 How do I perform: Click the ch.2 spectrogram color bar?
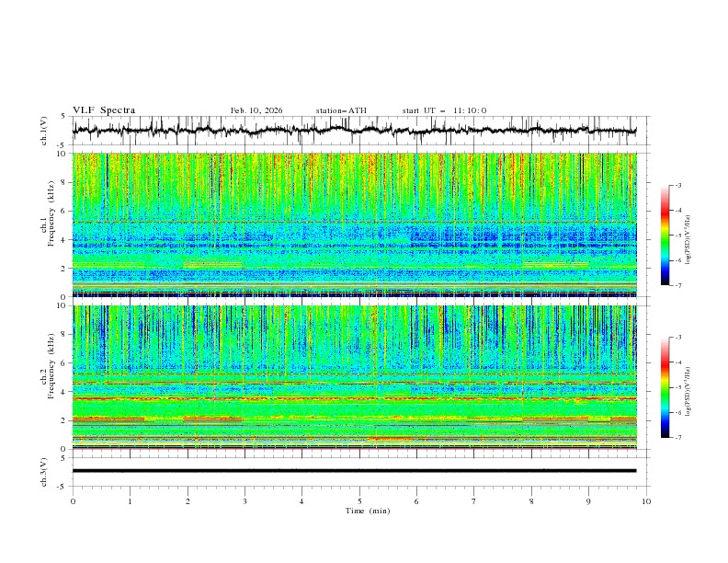click(665, 387)
